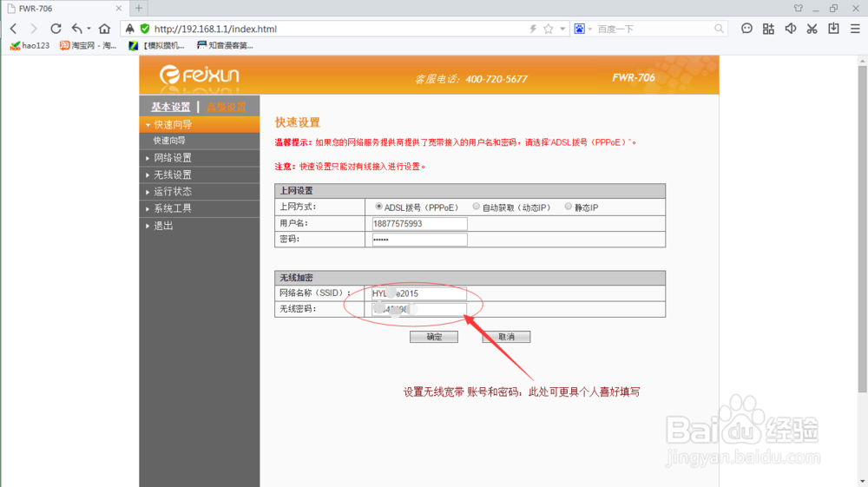The image size is (868, 487).
Task: Switch to 高级设置 tab
Action: pyautogui.click(x=226, y=107)
